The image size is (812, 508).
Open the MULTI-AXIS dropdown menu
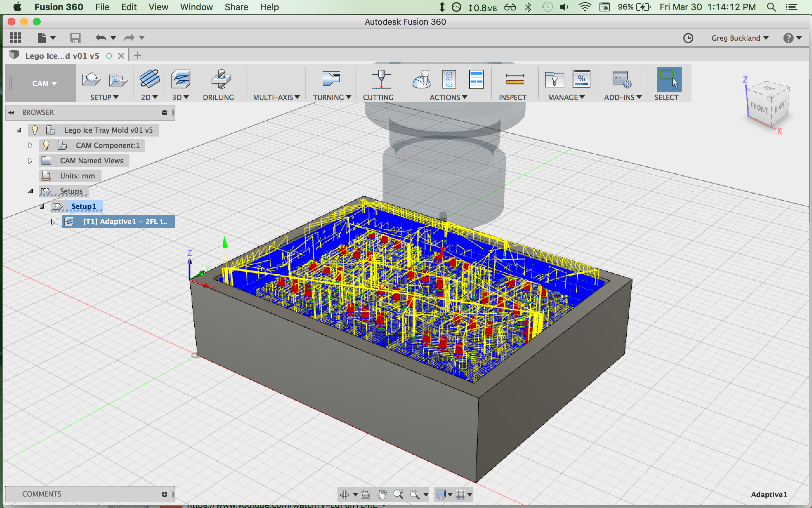(x=277, y=97)
